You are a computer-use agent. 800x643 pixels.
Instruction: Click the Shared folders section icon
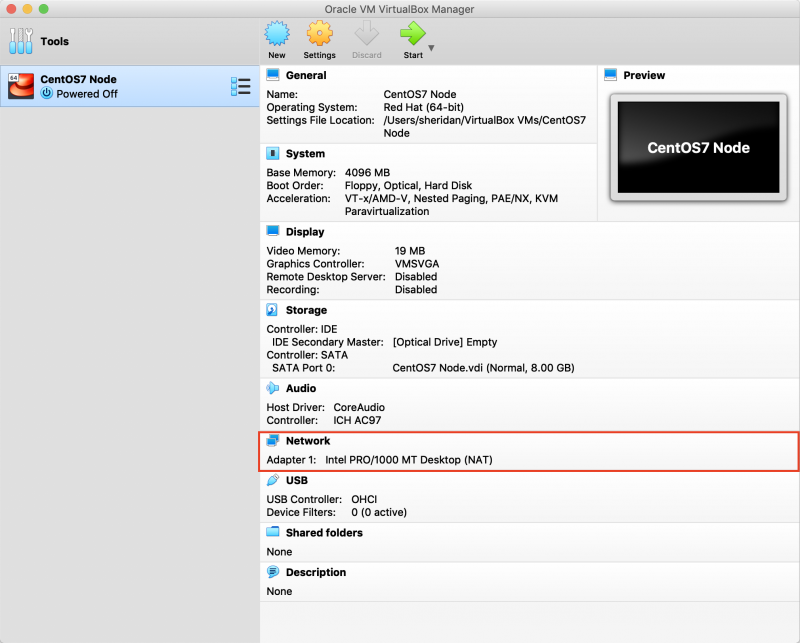pyautogui.click(x=273, y=532)
